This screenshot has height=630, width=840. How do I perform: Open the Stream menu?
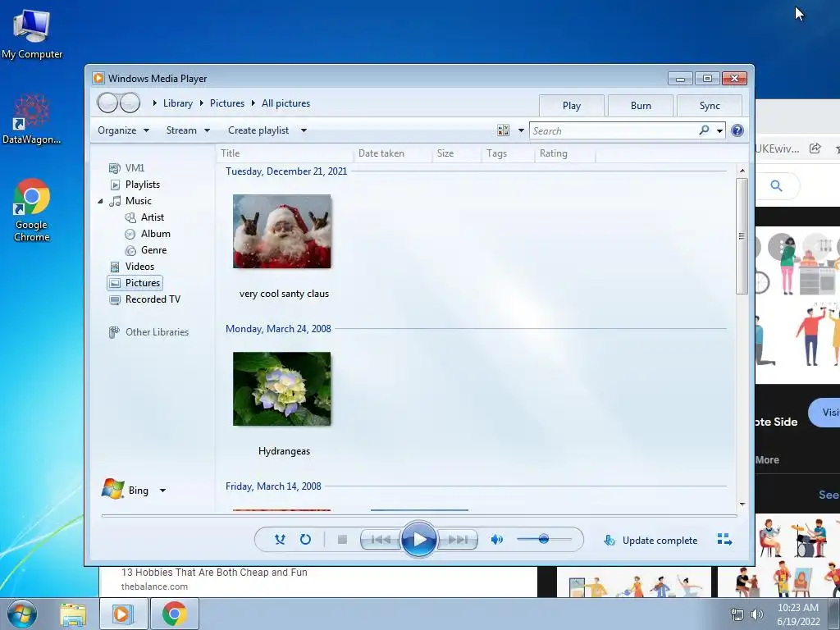188,130
